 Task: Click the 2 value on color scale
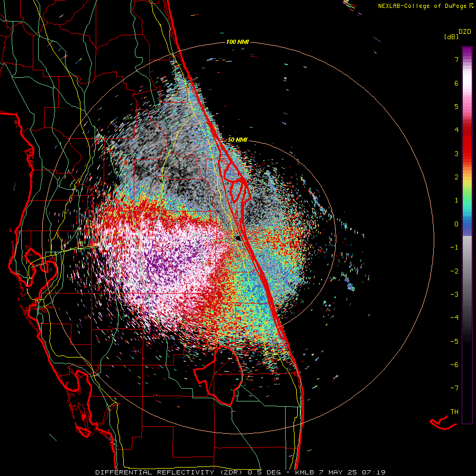[x=456, y=177]
